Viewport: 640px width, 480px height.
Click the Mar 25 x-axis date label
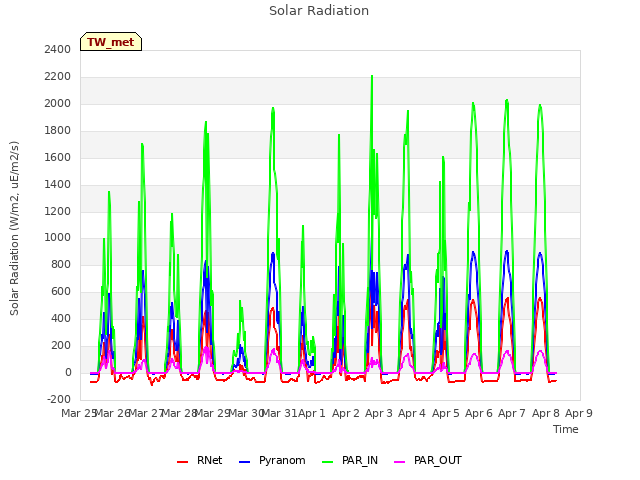pos(79,413)
